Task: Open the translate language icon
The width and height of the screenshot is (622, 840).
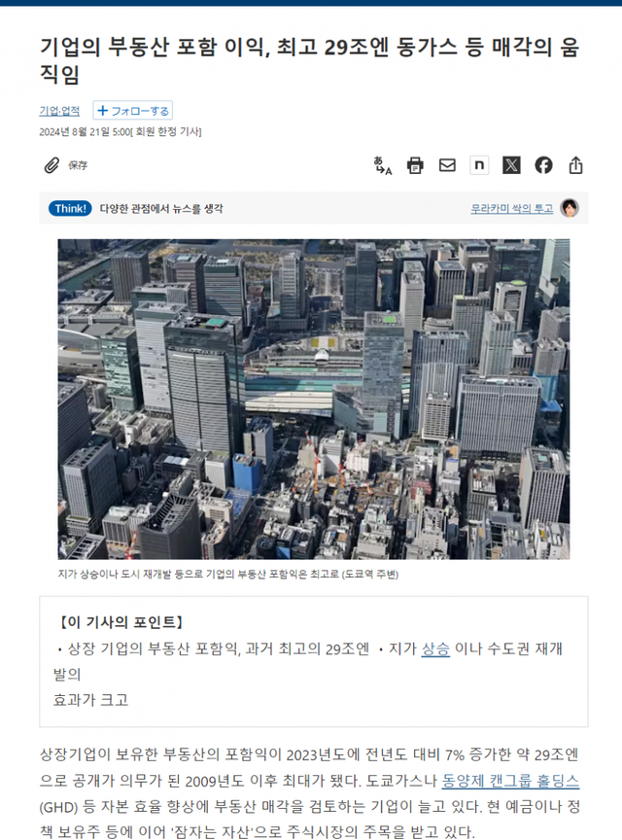Action: (x=383, y=165)
